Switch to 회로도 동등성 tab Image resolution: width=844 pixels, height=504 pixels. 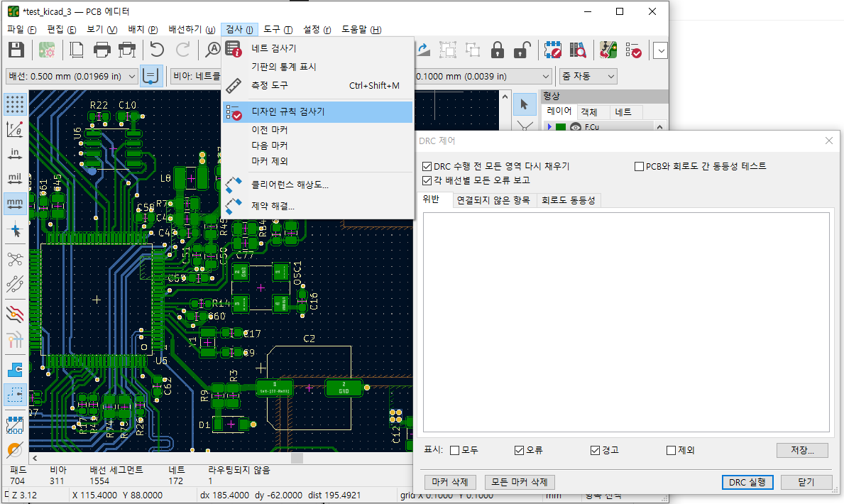[569, 200]
